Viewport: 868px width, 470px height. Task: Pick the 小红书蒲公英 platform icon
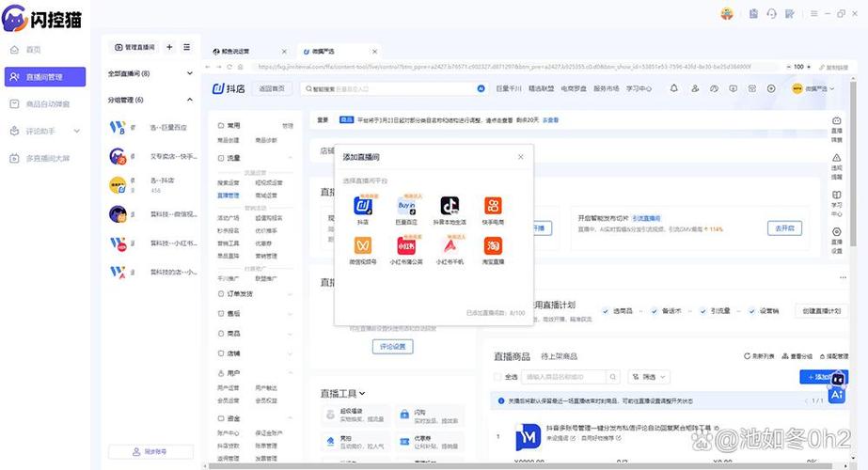click(406, 245)
